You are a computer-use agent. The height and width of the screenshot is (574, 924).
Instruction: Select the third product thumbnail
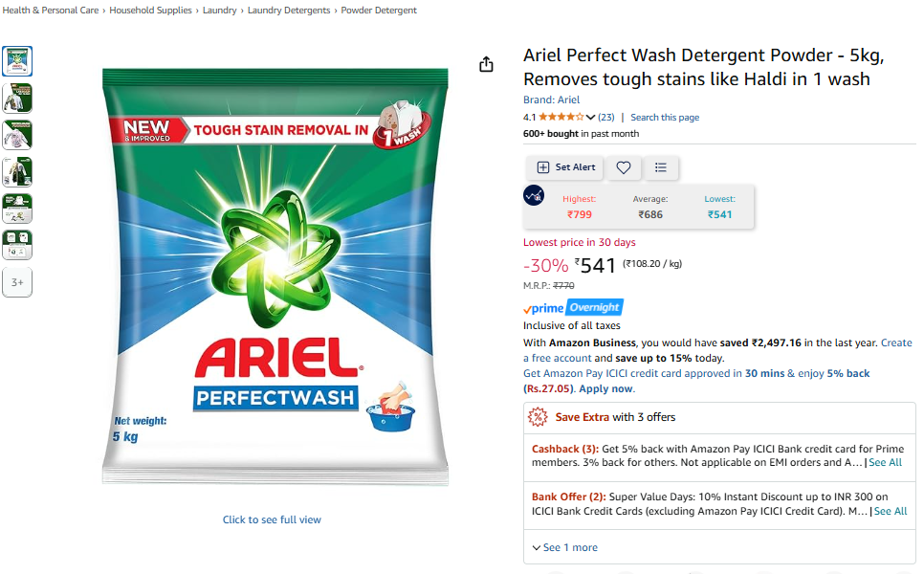coord(17,135)
